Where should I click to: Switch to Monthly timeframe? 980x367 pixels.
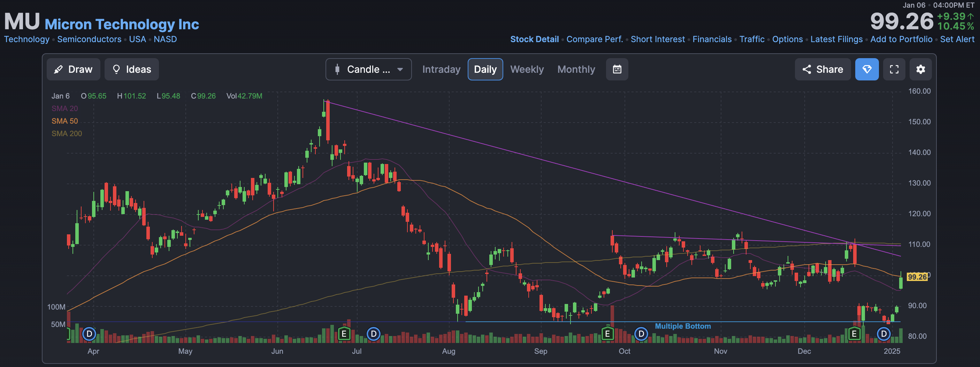click(576, 69)
